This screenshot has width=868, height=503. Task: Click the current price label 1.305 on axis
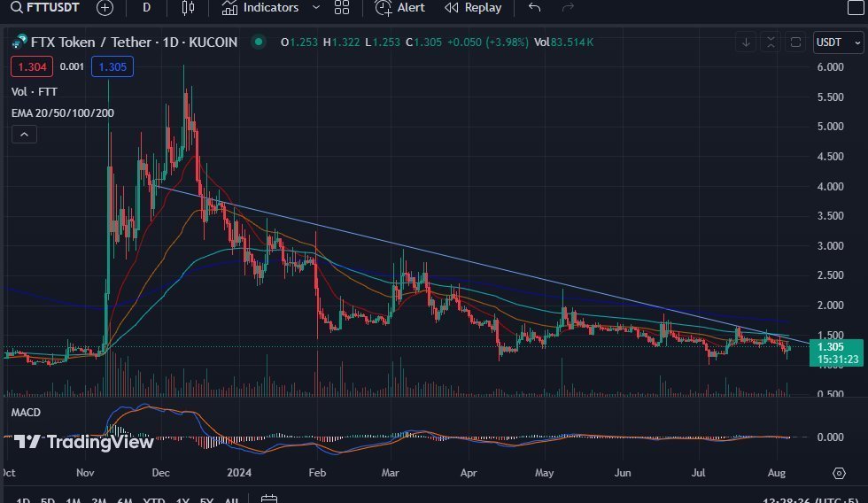click(831, 347)
